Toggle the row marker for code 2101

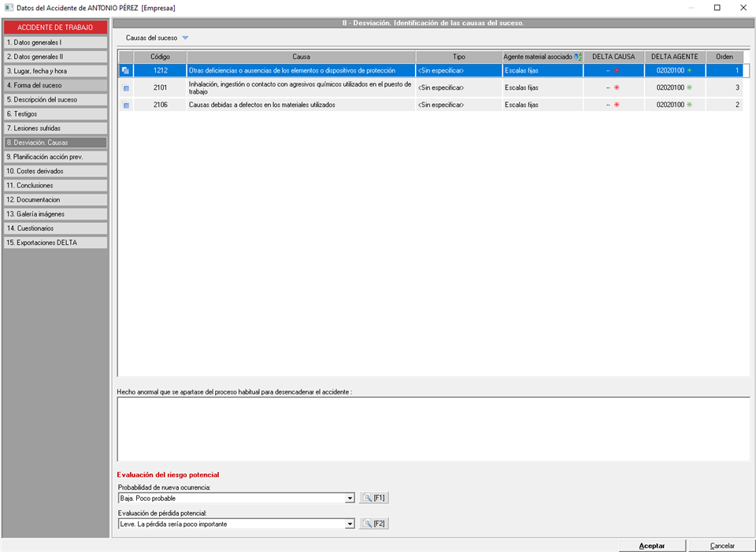click(126, 87)
